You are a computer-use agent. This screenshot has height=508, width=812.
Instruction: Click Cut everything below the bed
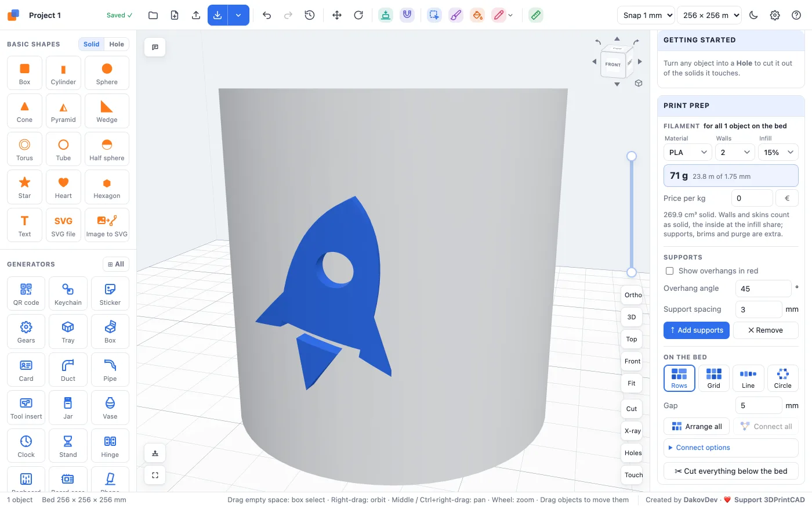[x=731, y=471]
